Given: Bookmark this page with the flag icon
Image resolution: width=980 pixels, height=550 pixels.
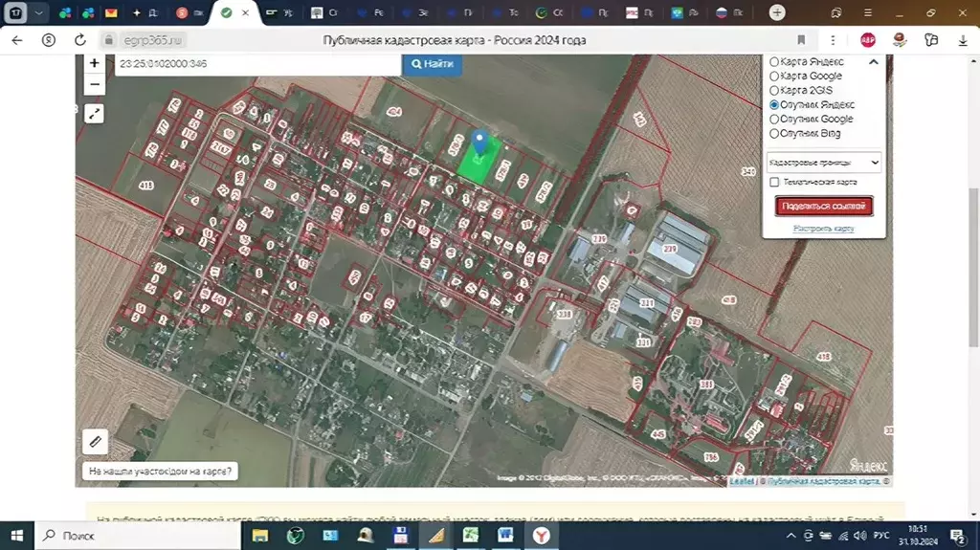Looking at the screenshot, I should click(x=801, y=40).
